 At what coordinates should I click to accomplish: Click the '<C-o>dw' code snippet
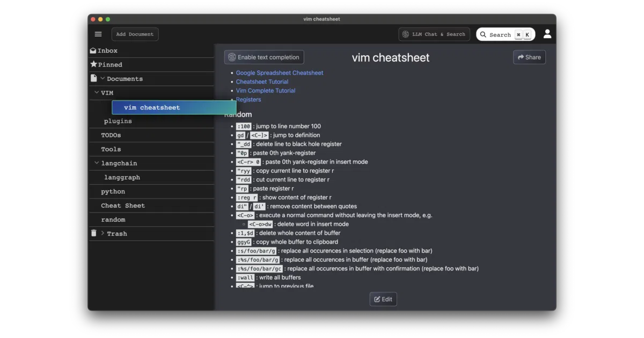[x=261, y=224]
